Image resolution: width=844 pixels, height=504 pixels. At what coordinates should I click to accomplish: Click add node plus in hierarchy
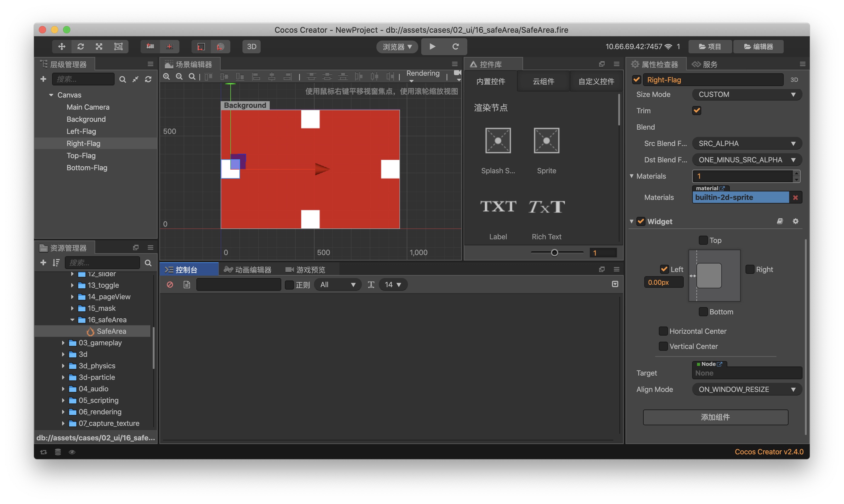(x=43, y=79)
